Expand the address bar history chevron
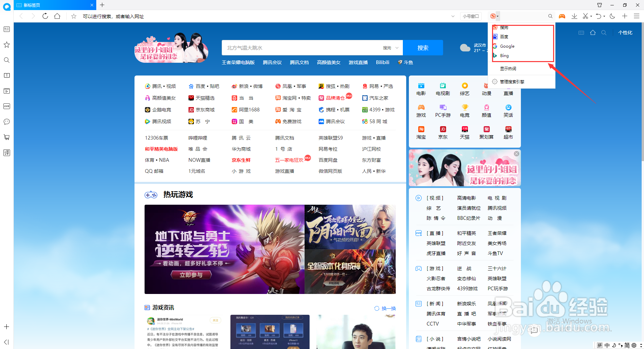 click(x=453, y=16)
